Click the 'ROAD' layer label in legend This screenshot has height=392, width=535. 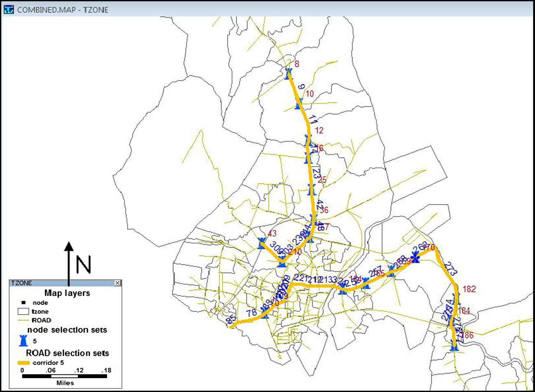click(41, 320)
